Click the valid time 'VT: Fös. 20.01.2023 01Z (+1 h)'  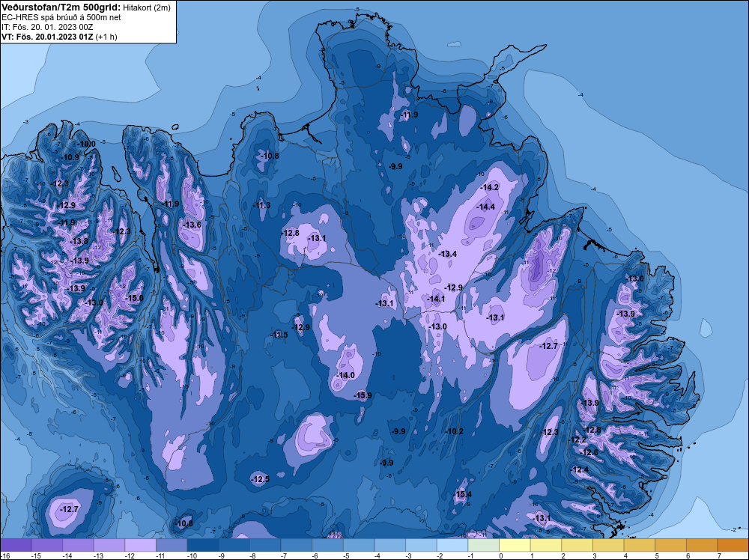pos(59,37)
